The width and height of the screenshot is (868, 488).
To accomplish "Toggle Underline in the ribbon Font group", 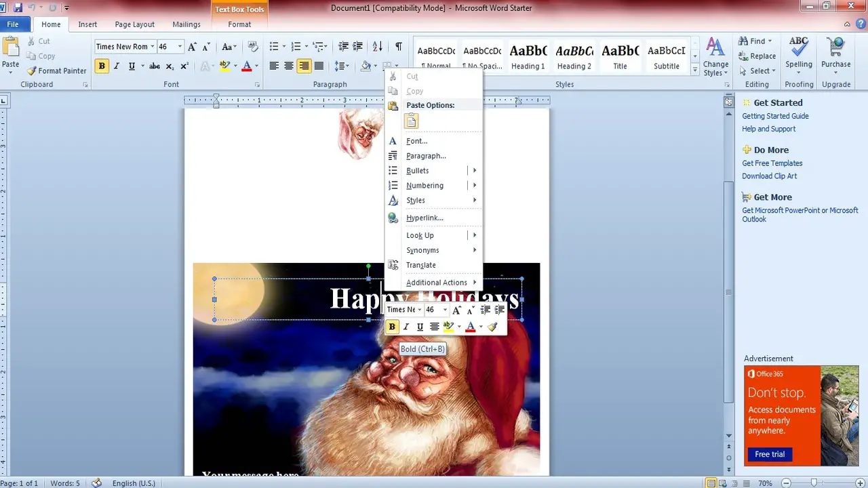I will [x=132, y=66].
